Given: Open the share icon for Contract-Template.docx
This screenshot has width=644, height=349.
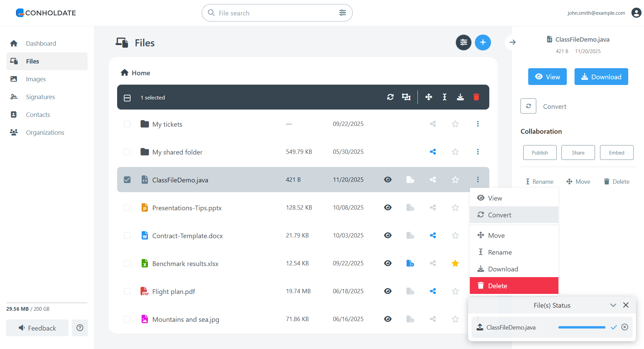Looking at the screenshot, I should click(x=433, y=235).
